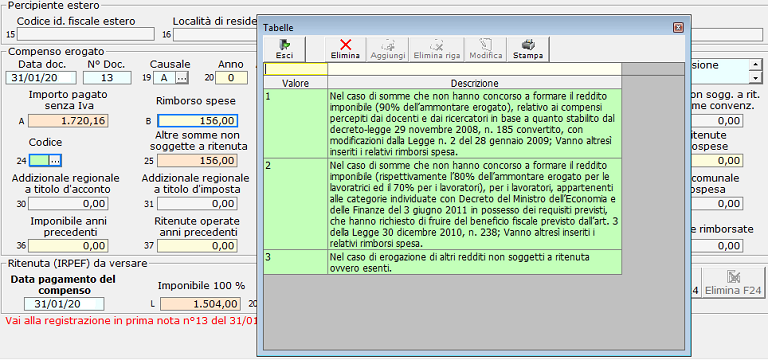Viewport: 768px width, 360px height.
Task: Click the Causale field showing A
Action: coord(164,77)
